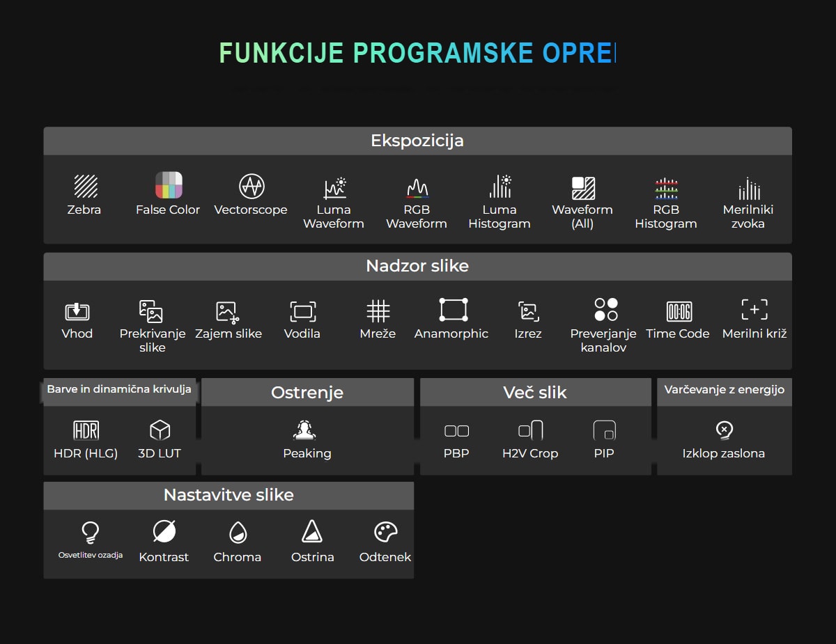Click the Nastavitve slike section header
This screenshot has width=836, height=644.
pyautogui.click(x=229, y=495)
